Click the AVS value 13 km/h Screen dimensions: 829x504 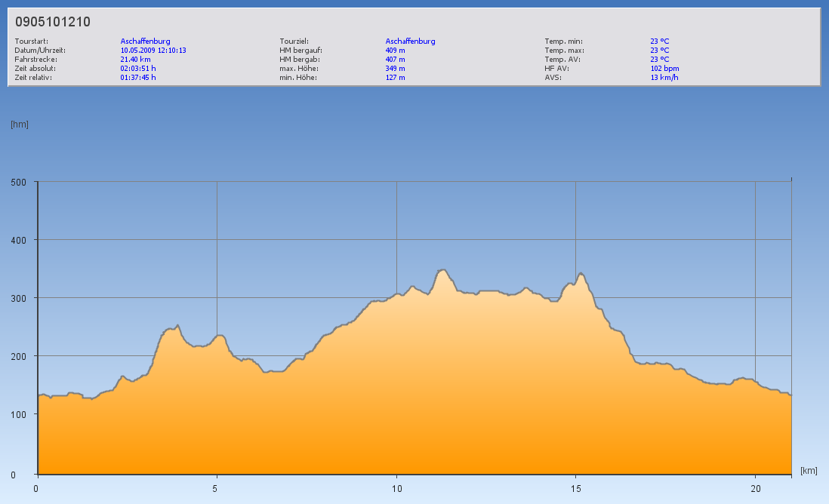coord(664,78)
